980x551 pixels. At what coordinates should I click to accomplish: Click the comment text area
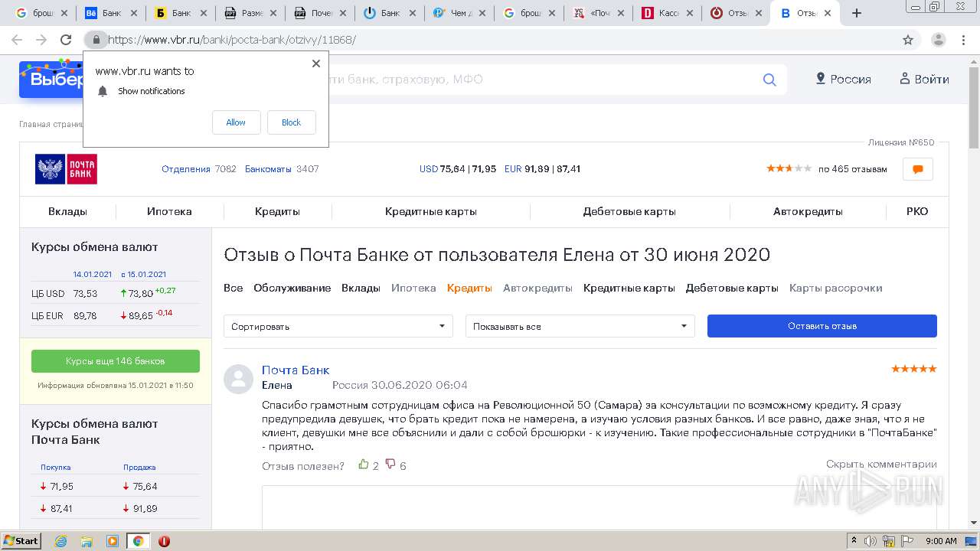point(599,507)
